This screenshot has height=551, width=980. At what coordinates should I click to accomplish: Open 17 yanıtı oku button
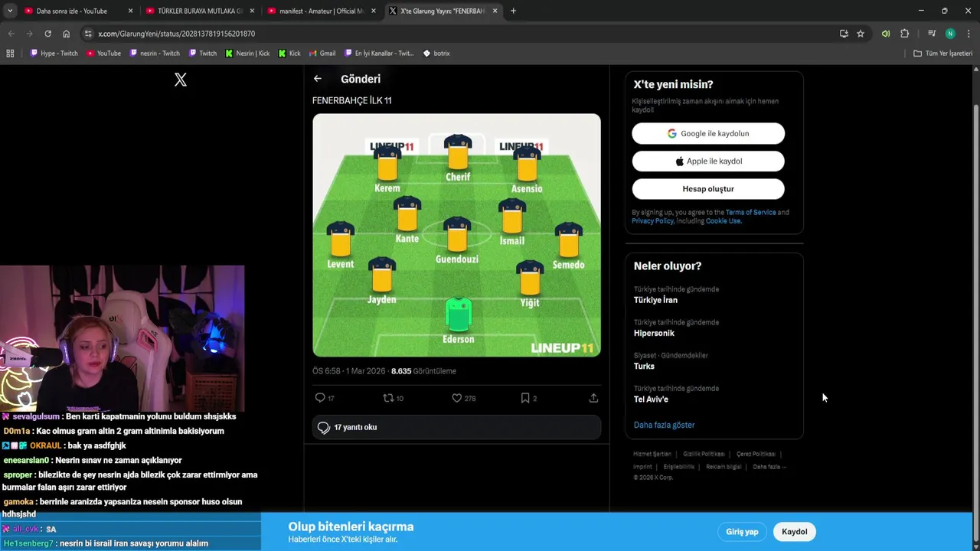(456, 427)
